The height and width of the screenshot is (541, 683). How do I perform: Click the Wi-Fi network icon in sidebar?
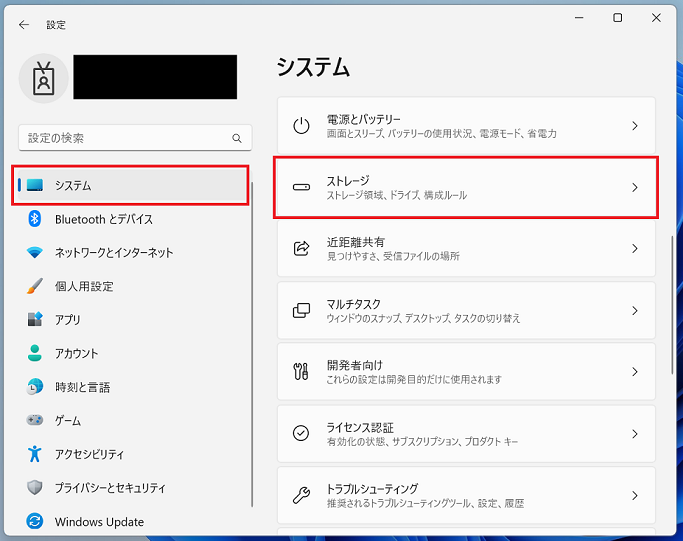coord(35,252)
